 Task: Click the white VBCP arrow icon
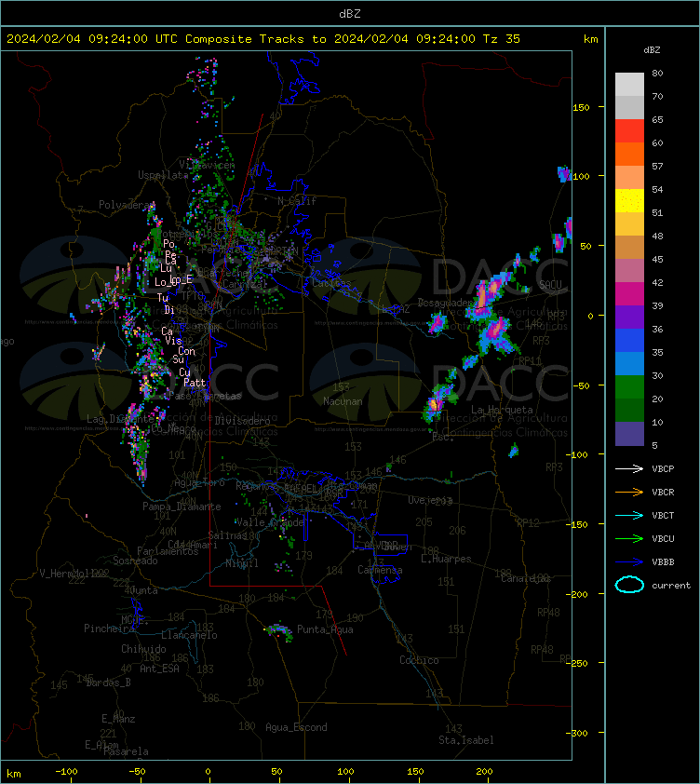tap(629, 468)
